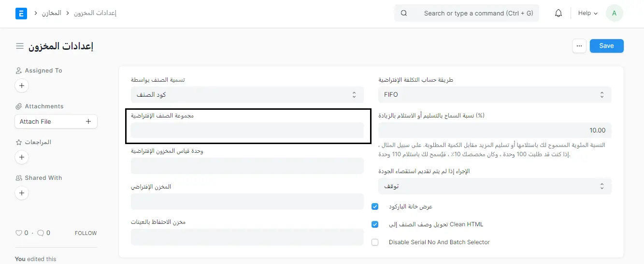This screenshot has height=264, width=644.
Task: Click the You edited this text
Action: click(x=35, y=259)
